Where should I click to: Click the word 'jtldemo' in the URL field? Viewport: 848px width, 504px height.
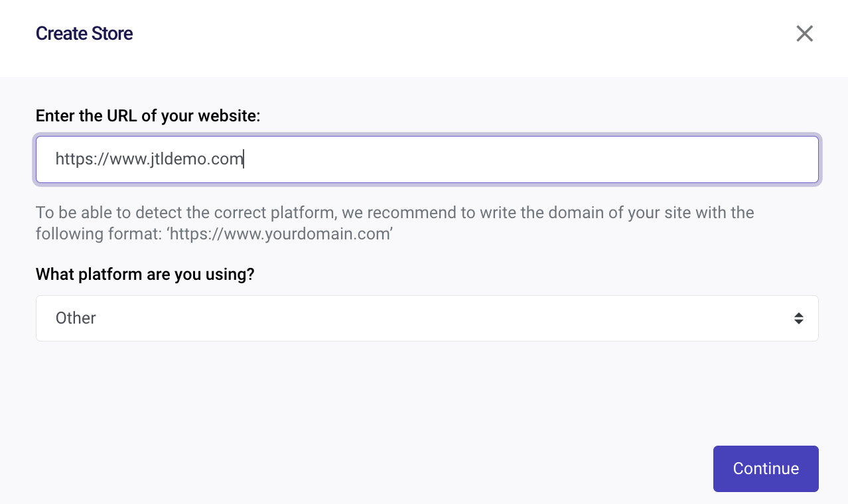(x=175, y=159)
